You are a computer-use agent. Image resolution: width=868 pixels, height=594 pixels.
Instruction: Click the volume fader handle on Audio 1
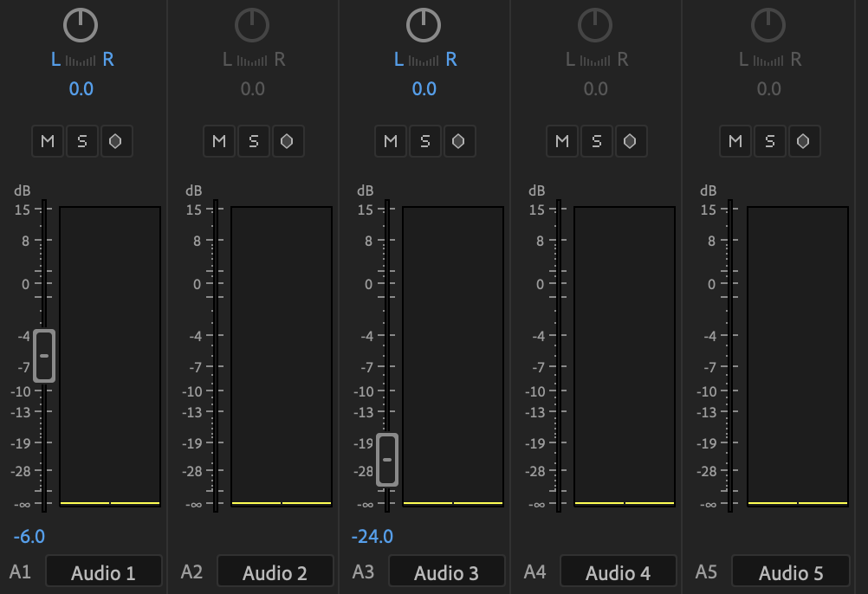44,357
